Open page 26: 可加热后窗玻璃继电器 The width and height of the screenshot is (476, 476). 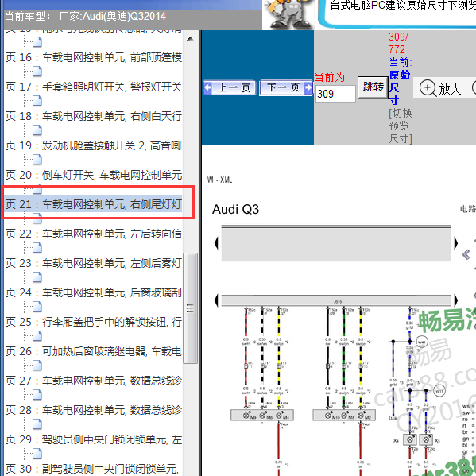pos(94,351)
